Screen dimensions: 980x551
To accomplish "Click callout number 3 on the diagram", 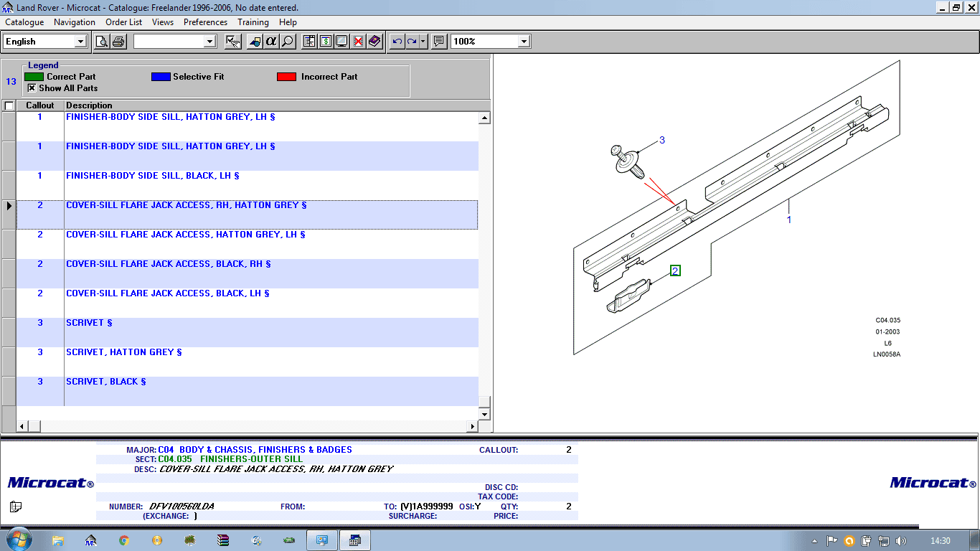I will point(662,140).
